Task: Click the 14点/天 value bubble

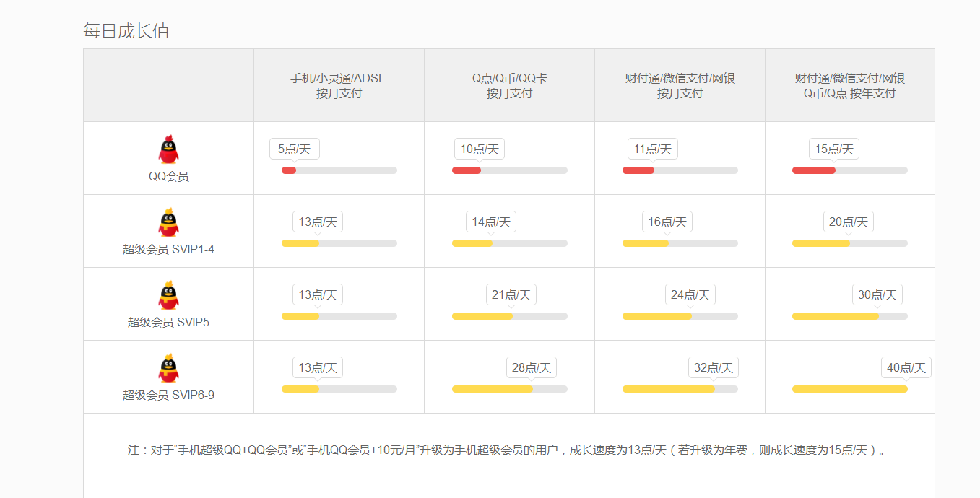Action: pyautogui.click(x=491, y=222)
